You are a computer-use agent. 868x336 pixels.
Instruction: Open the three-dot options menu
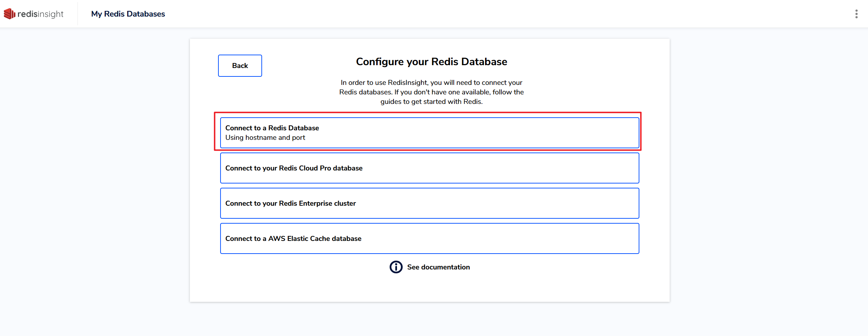pyautogui.click(x=856, y=14)
